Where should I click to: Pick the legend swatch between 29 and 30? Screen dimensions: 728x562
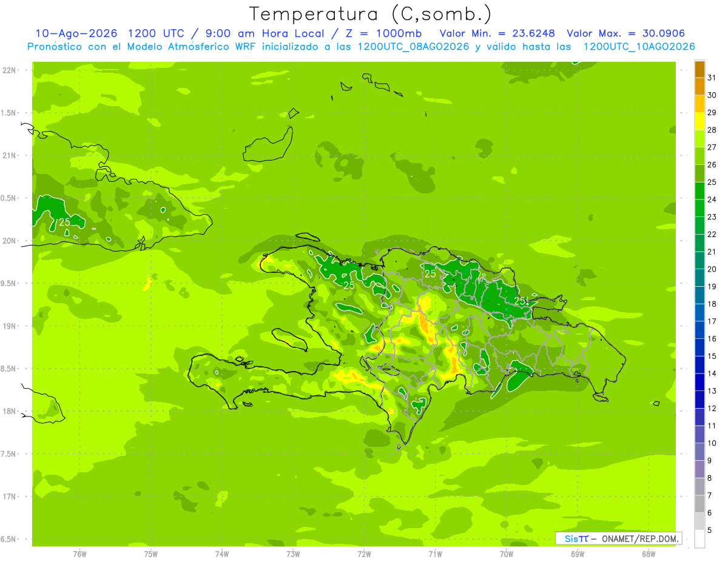click(x=699, y=104)
